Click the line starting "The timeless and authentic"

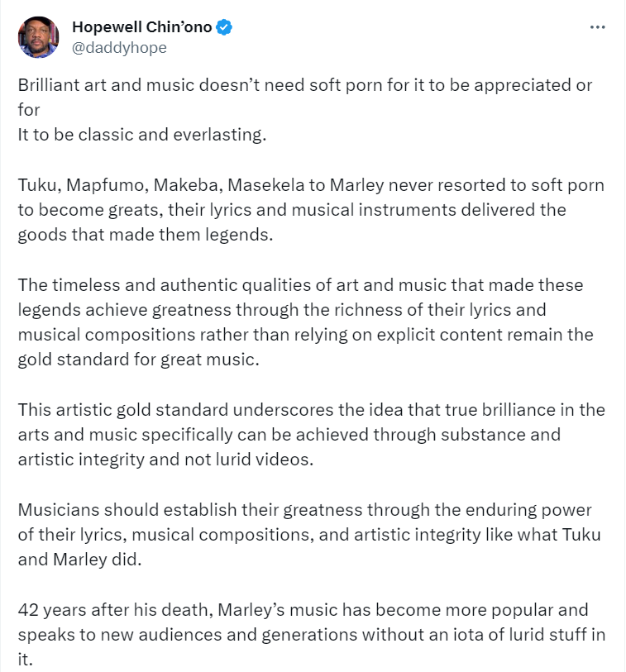300,285
